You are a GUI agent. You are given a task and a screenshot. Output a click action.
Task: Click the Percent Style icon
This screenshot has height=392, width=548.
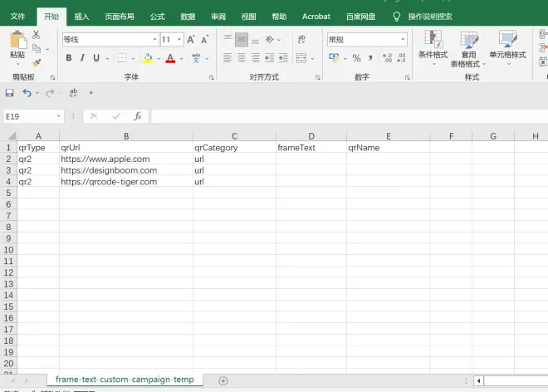tap(356, 58)
